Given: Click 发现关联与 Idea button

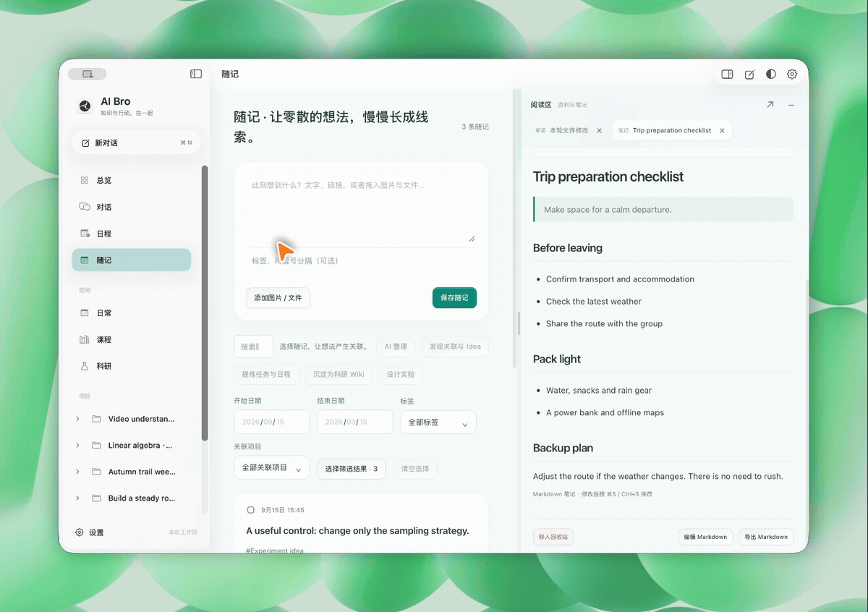Looking at the screenshot, I should [455, 347].
